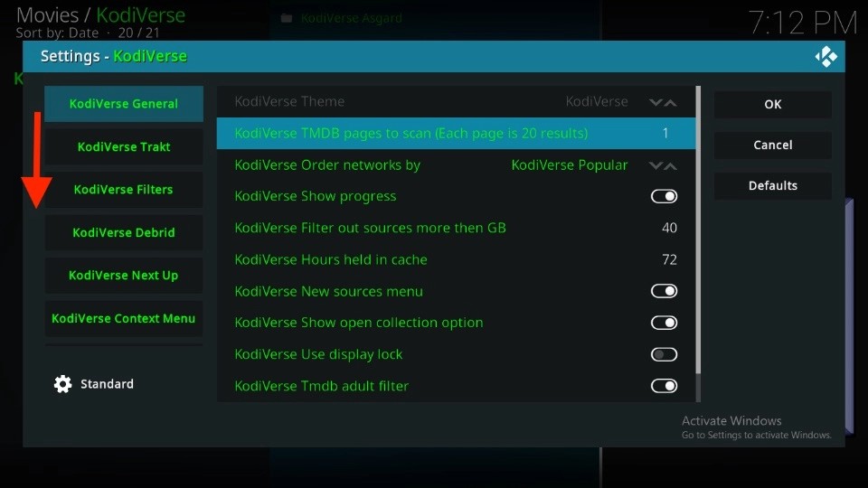The image size is (868, 488).
Task: Enable KodiVerse Use display lock switch
Action: tap(664, 354)
